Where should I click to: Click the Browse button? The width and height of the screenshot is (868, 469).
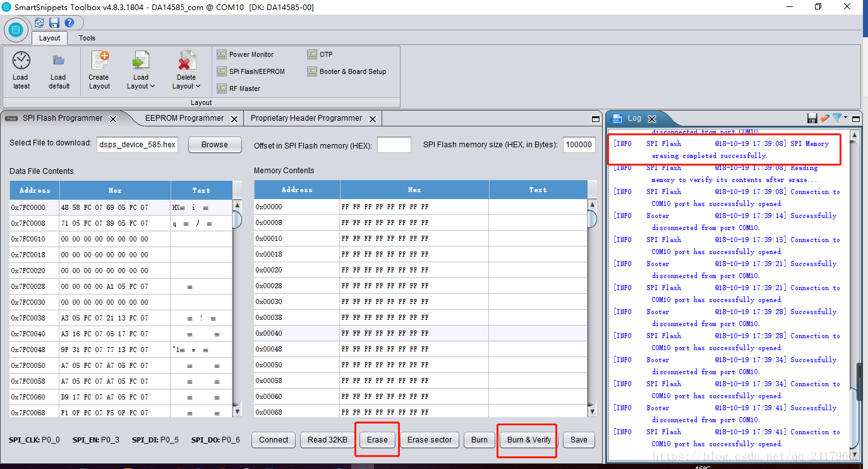pyautogui.click(x=215, y=145)
